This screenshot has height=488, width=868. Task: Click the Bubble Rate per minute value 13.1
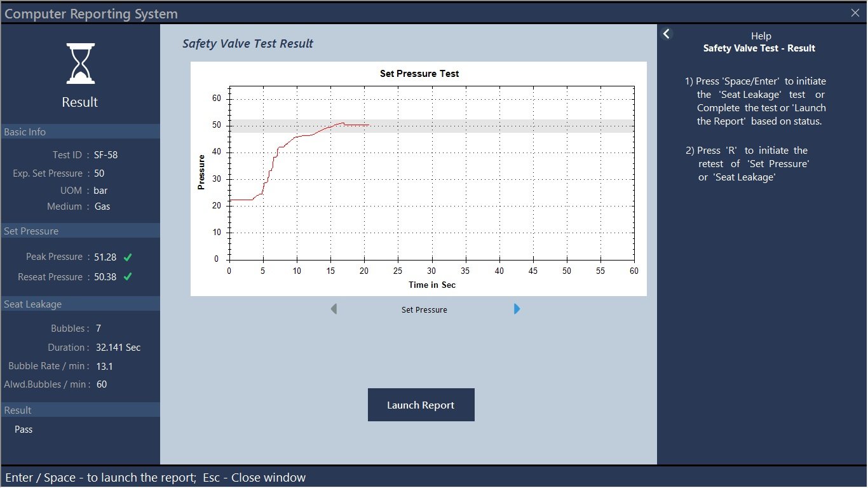pos(104,366)
